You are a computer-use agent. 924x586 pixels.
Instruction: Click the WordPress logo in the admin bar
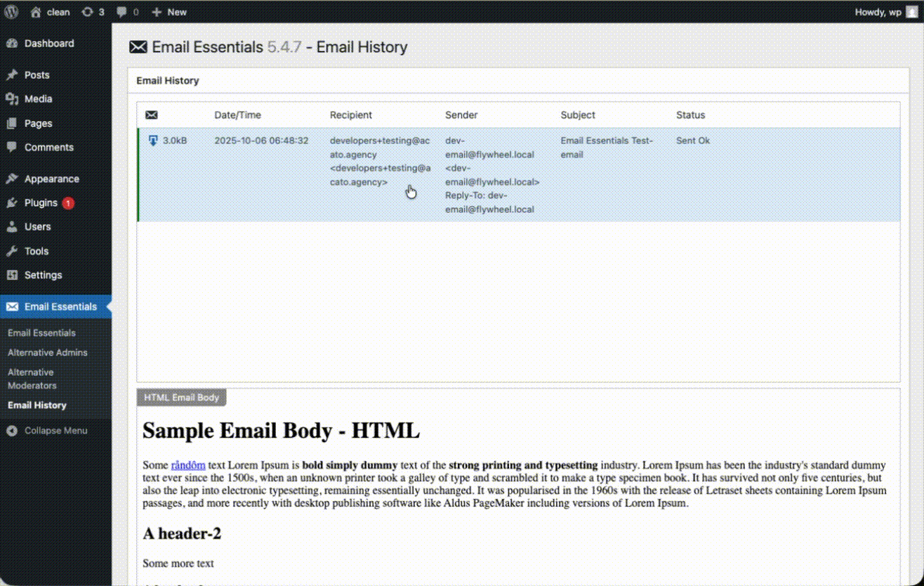(x=11, y=11)
